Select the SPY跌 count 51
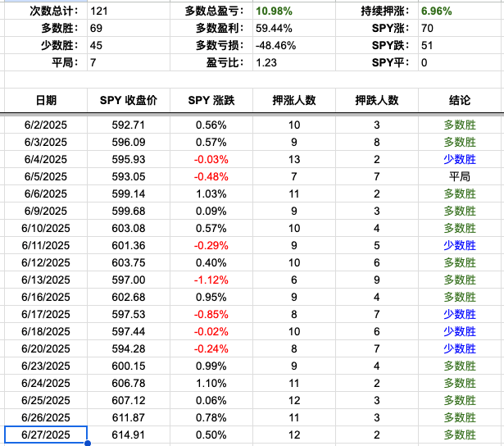504x446 pixels. (427, 45)
